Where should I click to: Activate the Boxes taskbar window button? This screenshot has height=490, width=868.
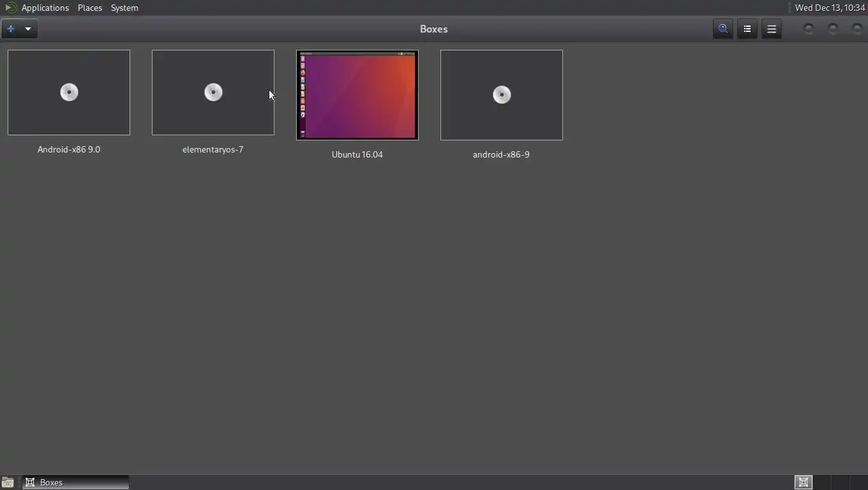76,482
